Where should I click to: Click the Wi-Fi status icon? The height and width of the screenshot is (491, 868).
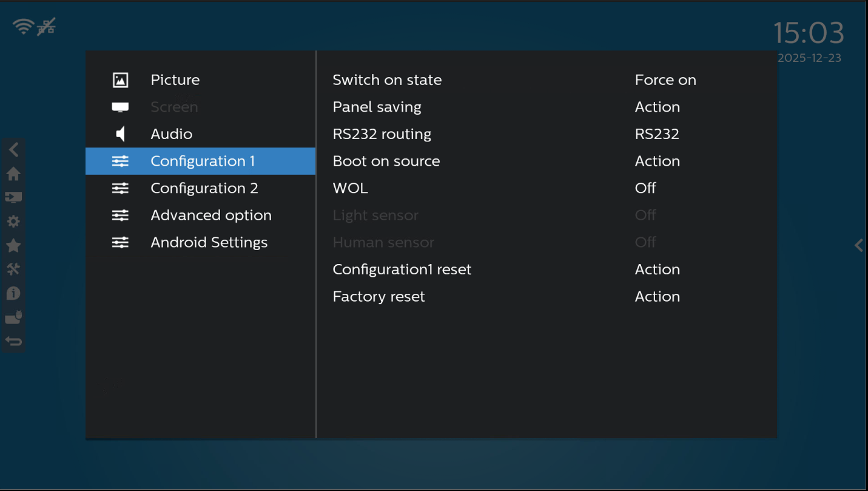(24, 26)
